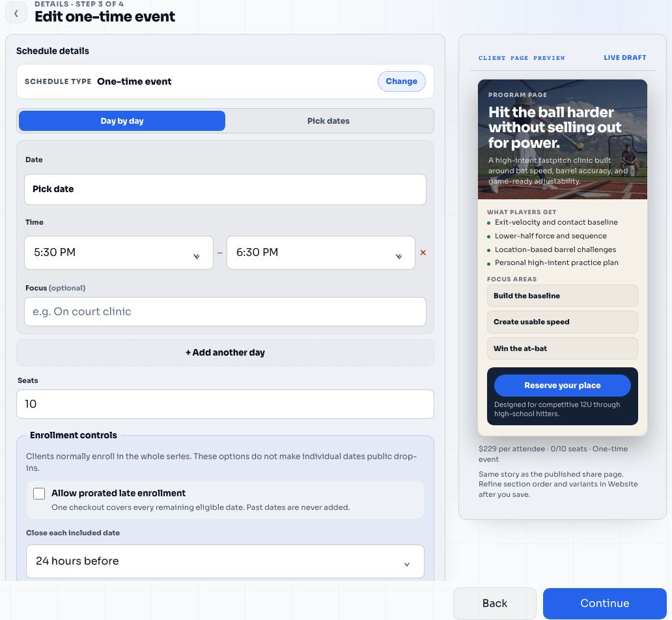Click the back arrow beside the page title
The height and width of the screenshot is (620, 672).
click(16, 13)
